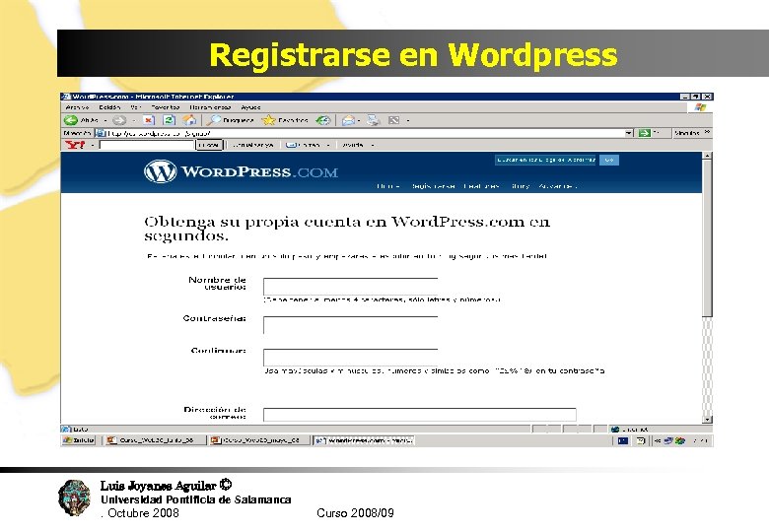The image size is (769, 532).
Task: Click the WORDPRESS.COM title text
Action: [259, 172]
